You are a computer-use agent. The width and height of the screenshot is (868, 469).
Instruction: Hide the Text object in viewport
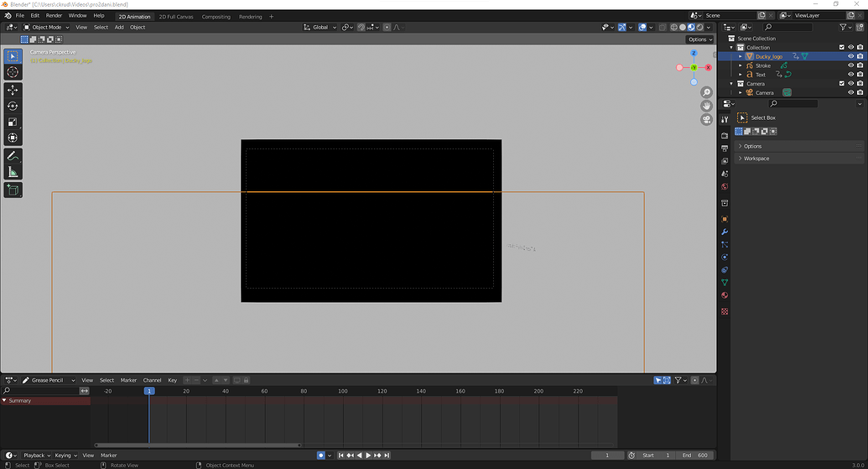[851, 74]
